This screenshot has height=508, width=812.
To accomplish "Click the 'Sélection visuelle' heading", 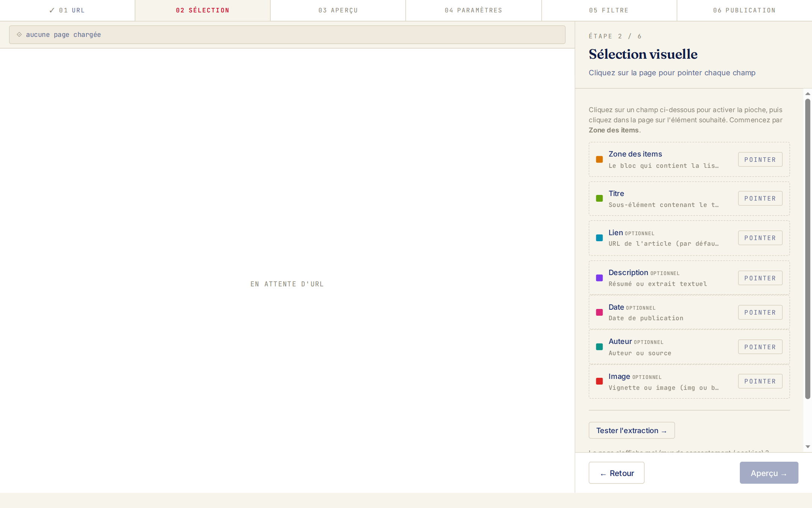I will pos(643,54).
